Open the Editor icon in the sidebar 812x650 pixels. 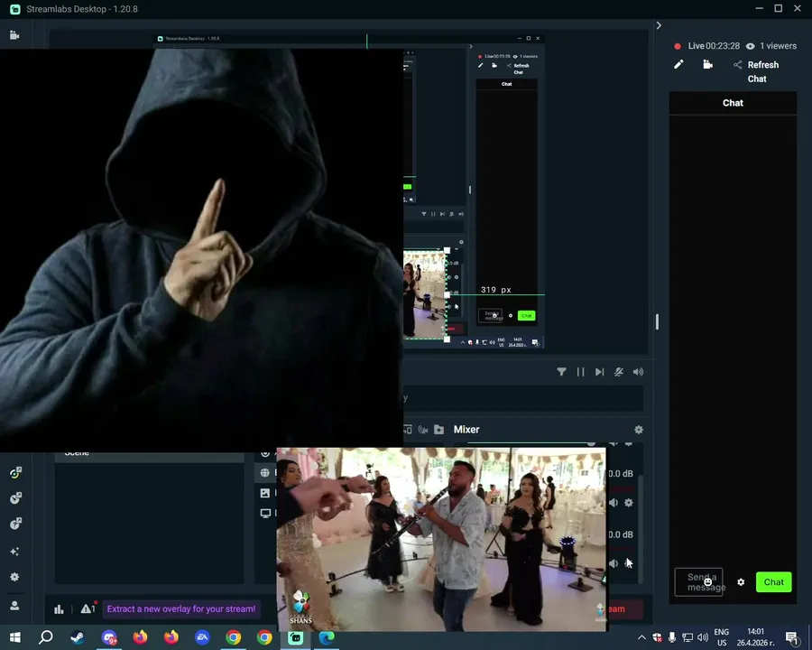tap(14, 35)
